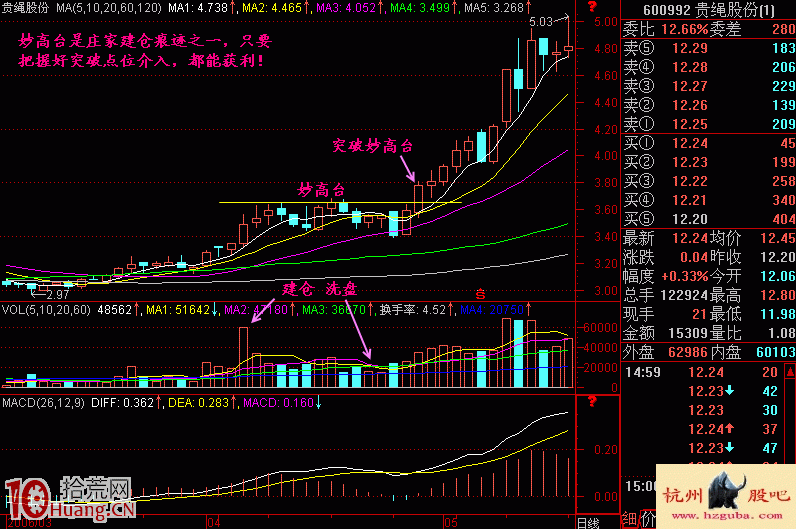The height and width of the screenshot is (529, 796).
Task: Click the 委比 12.66% value
Action: pos(685,29)
